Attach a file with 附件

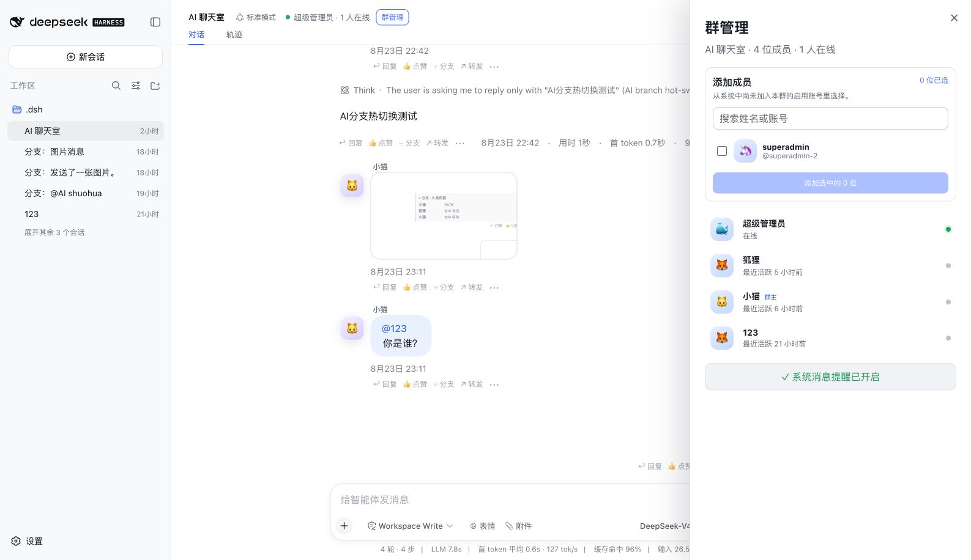click(x=518, y=526)
